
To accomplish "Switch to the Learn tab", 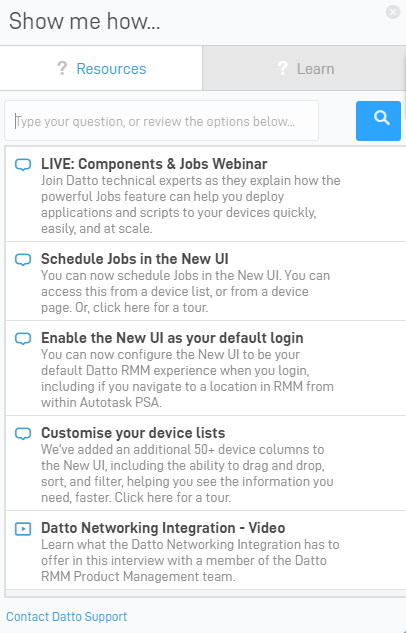I will coord(304,68).
